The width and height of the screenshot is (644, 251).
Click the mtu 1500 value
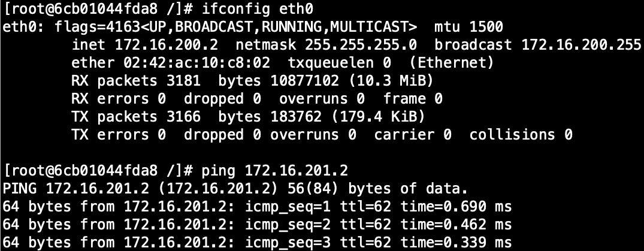click(x=468, y=27)
